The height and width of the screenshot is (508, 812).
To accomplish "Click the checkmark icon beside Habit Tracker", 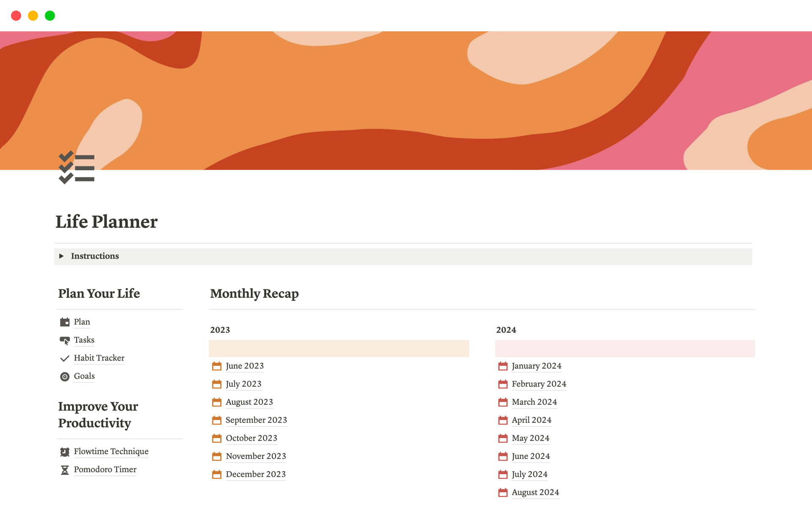I will click(x=65, y=359).
